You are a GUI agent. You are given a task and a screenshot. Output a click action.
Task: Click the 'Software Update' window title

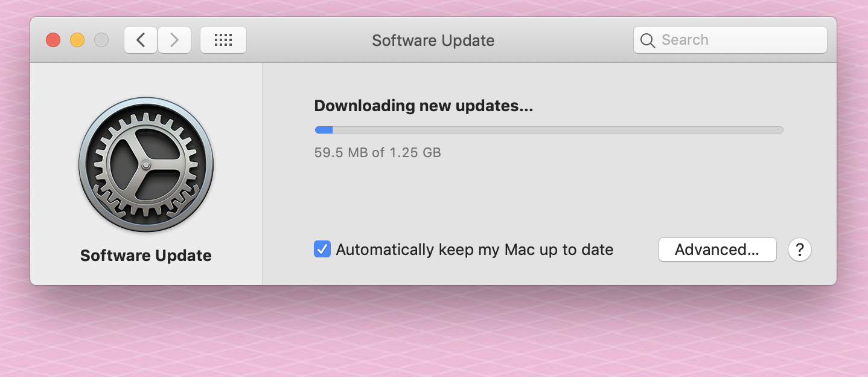click(433, 40)
